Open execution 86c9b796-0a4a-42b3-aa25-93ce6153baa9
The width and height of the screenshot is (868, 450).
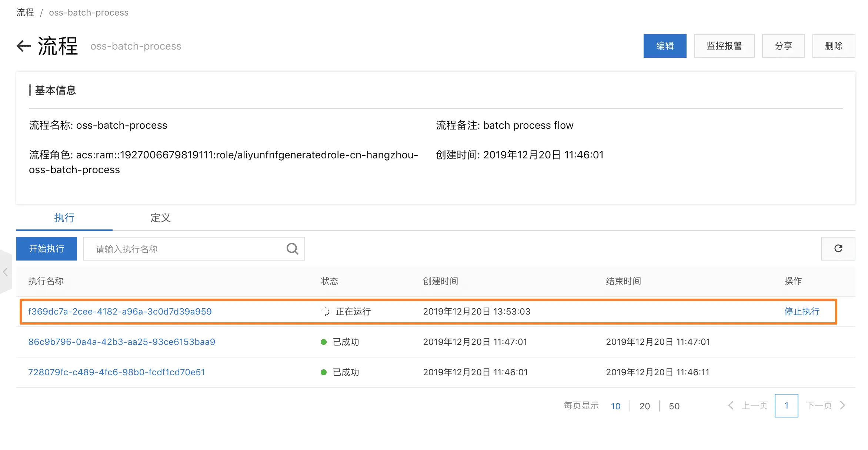121,342
